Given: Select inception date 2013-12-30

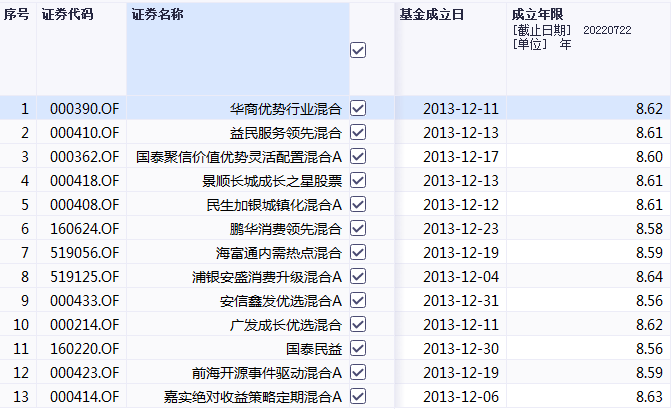Looking at the screenshot, I should [461, 348].
